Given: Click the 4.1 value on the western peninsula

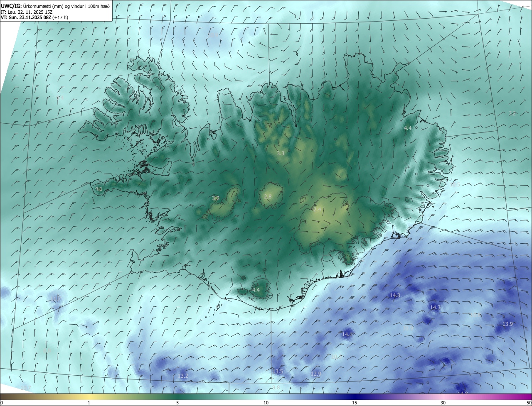Looking at the screenshot, I should pos(99,188).
